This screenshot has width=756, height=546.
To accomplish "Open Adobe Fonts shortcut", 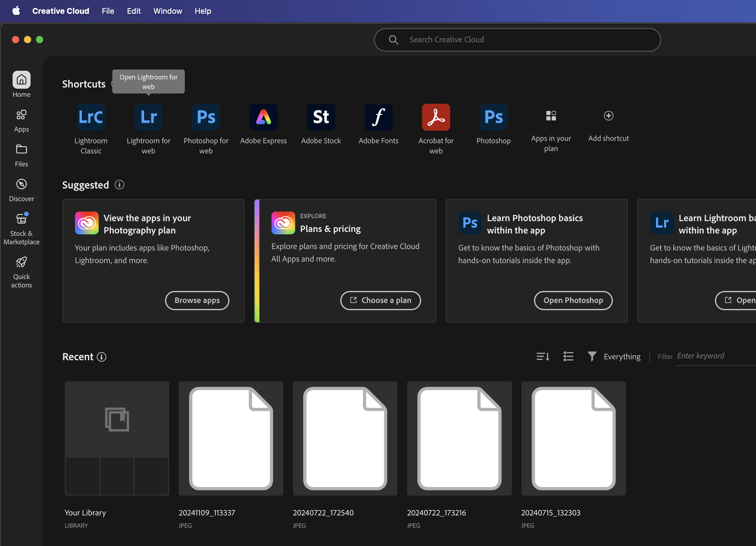I will (x=378, y=117).
